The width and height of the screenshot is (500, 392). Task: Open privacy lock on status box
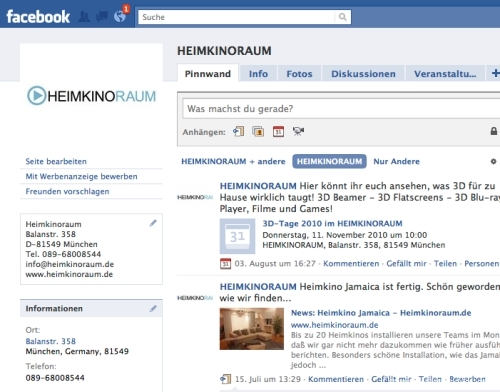494,131
